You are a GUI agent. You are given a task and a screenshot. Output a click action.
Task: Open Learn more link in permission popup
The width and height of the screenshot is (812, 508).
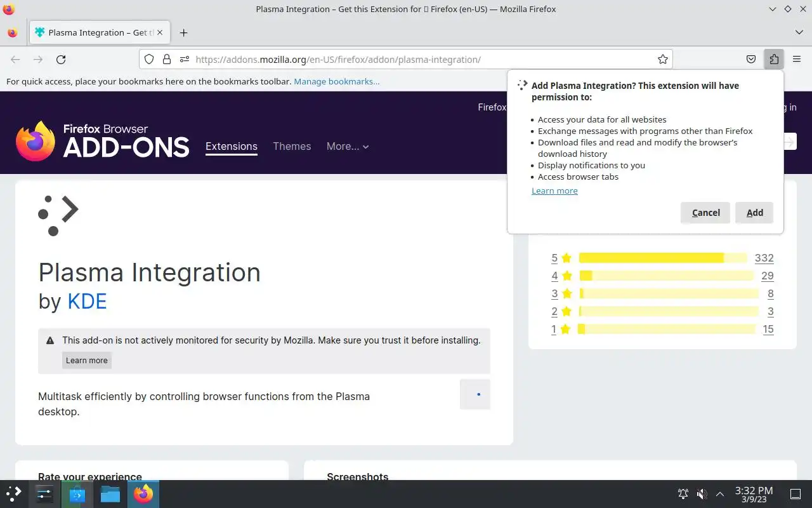coord(554,190)
